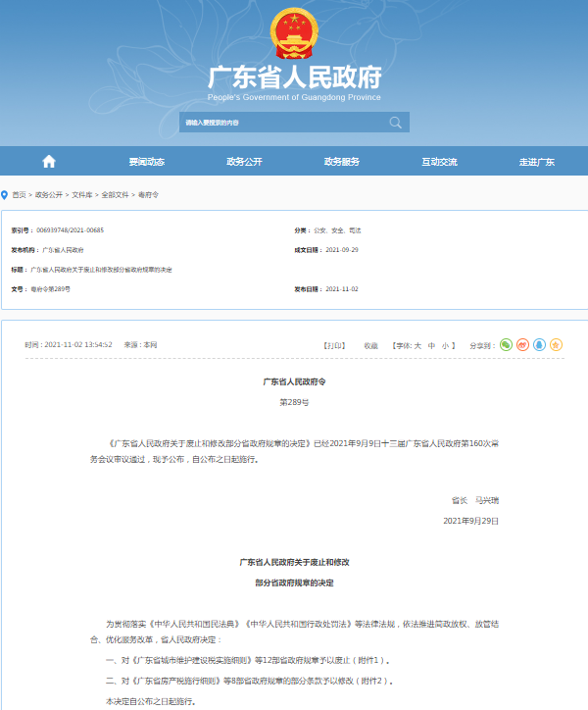Click the search magnifier icon
The width and height of the screenshot is (588, 710).
[396, 123]
